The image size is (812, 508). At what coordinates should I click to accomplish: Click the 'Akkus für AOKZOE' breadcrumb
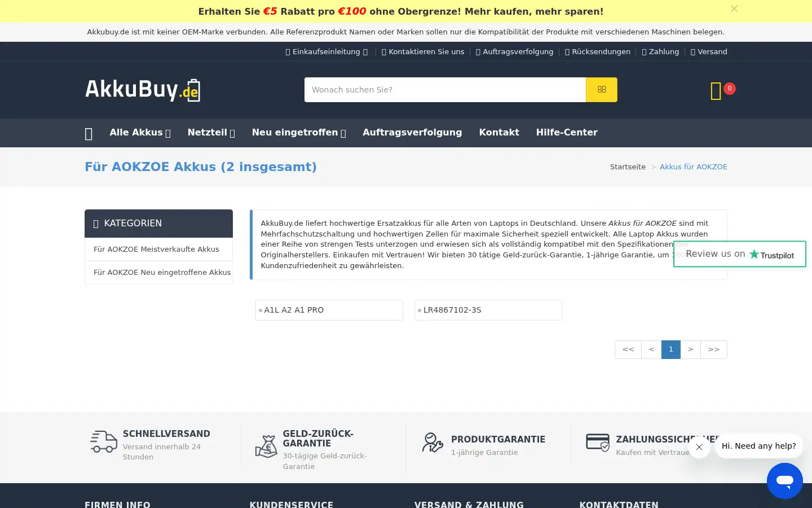[694, 167]
